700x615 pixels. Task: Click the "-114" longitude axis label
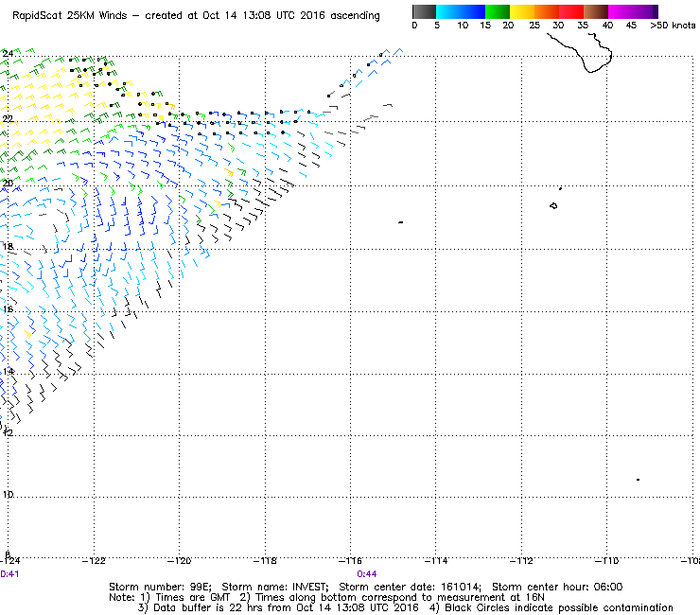pos(436,561)
